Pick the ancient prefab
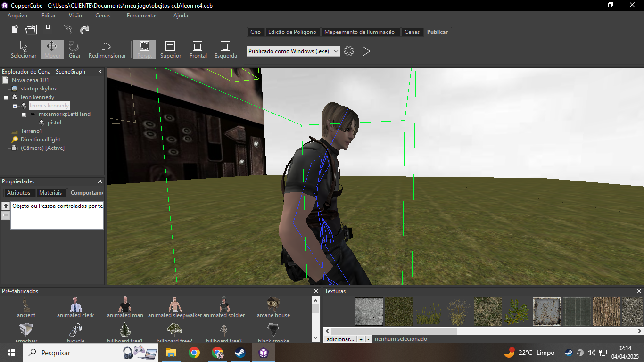Image resolution: width=644 pixels, height=362 pixels. pos(26,307)
